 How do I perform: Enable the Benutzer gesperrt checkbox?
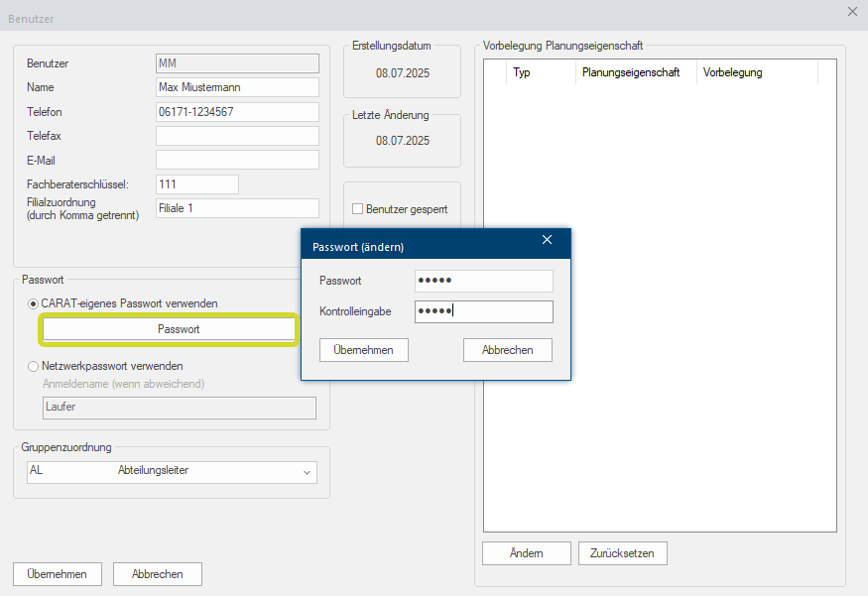coord(358,209)
